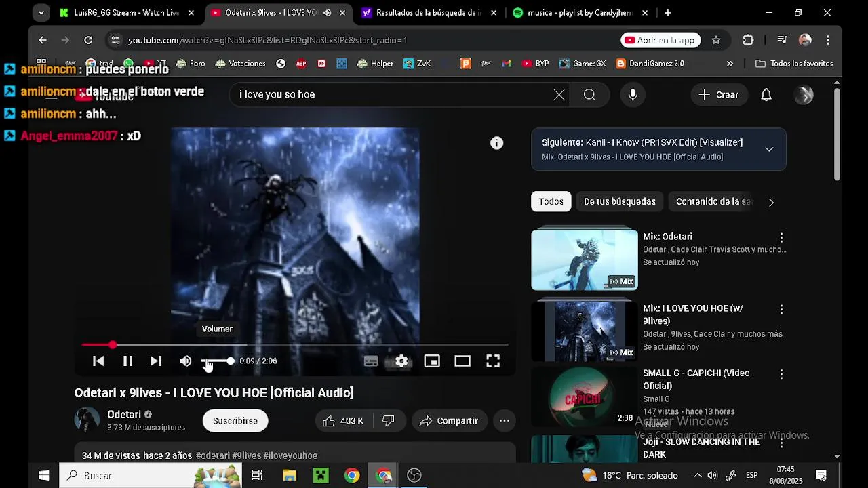This screenshot has width=868, height=488.
Task: Switch to the musica playlist Spotify tab
Action: (580, 13)
